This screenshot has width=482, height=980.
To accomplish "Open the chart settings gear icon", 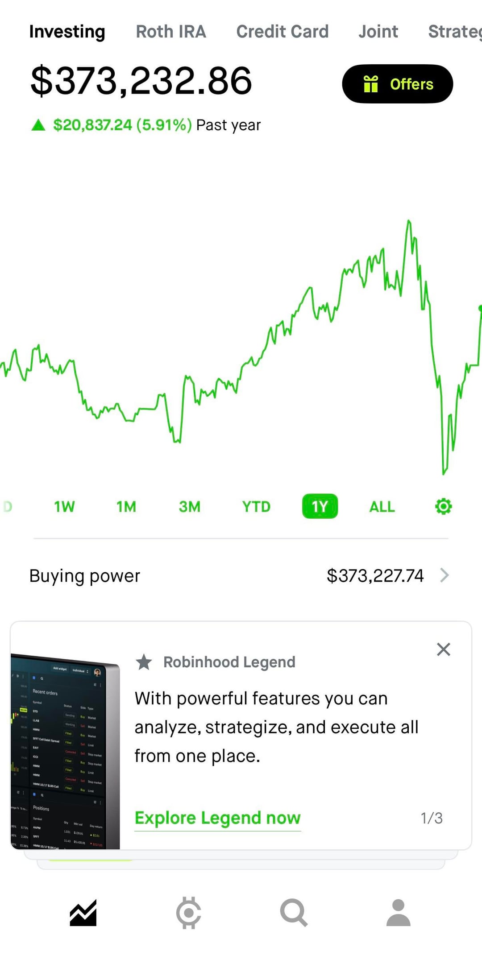I will pos(443,506).
